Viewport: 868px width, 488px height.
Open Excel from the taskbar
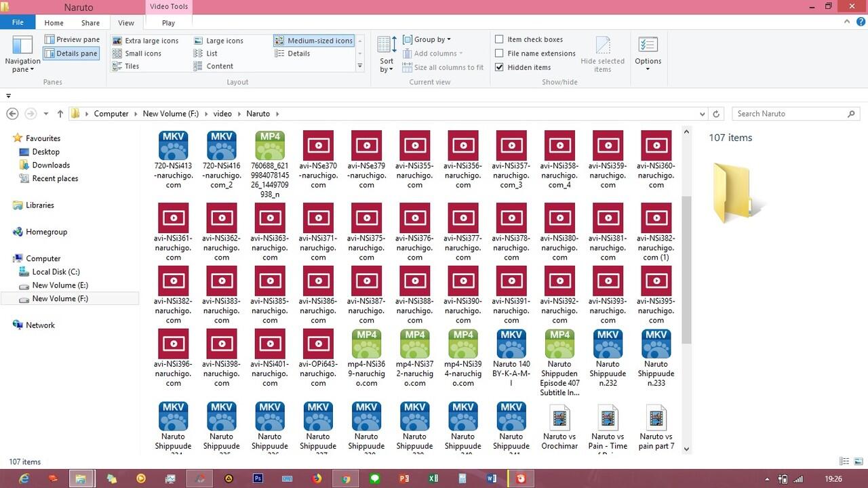[x=433, y=479]
